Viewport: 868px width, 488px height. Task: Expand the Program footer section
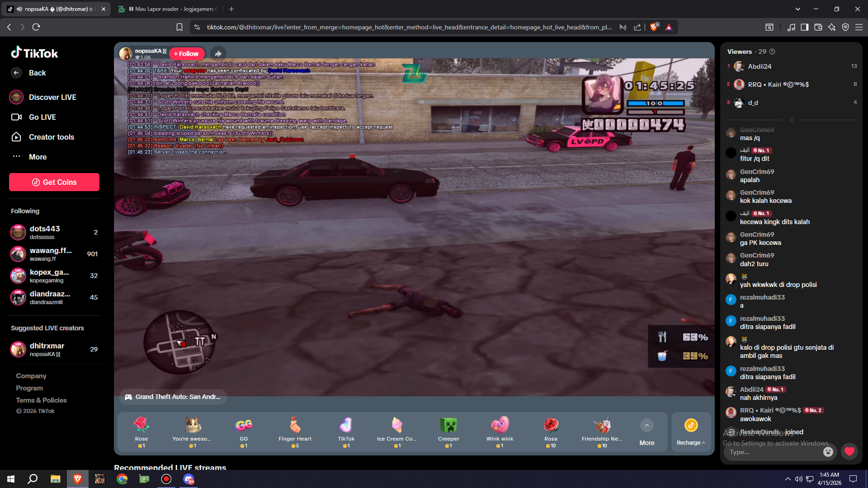(29, 388)
